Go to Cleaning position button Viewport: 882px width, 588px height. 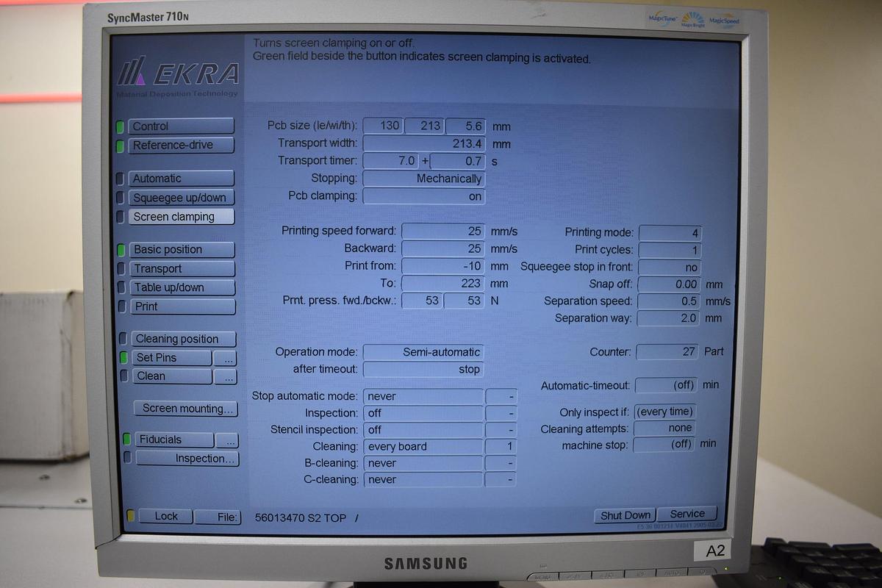coord(184,339)
